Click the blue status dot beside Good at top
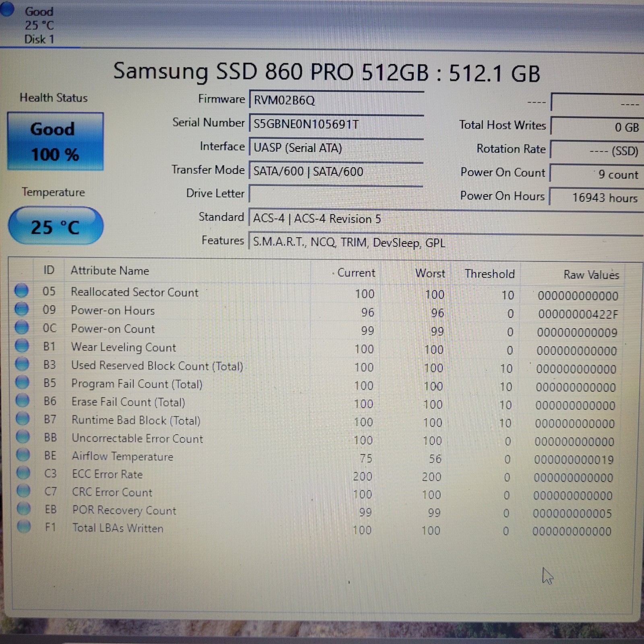 7,8
